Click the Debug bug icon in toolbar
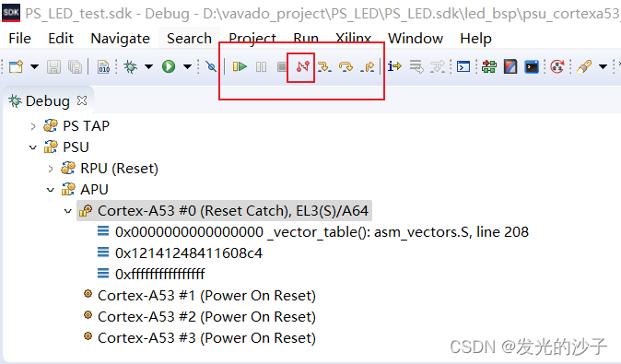This screenshot has height=364, width=621. click(x=130, y=66)
